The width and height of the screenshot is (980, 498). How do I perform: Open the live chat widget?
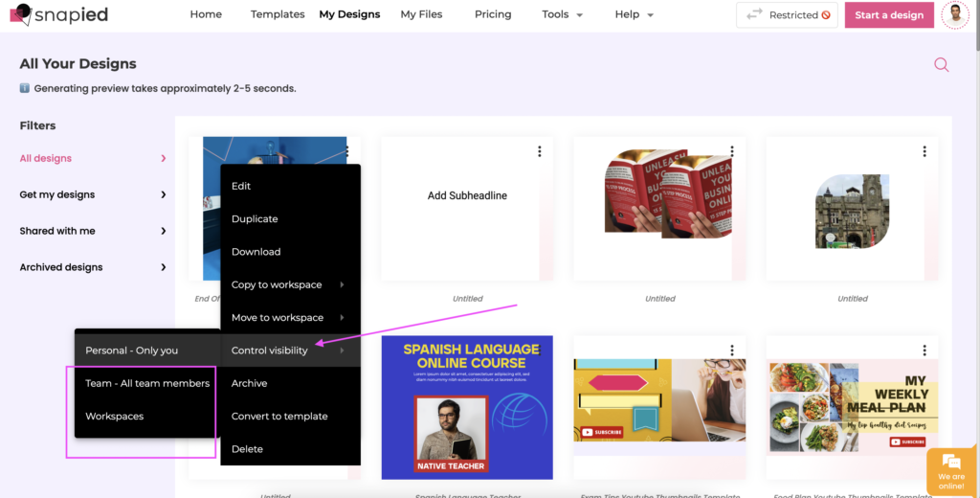click(951, 472)
